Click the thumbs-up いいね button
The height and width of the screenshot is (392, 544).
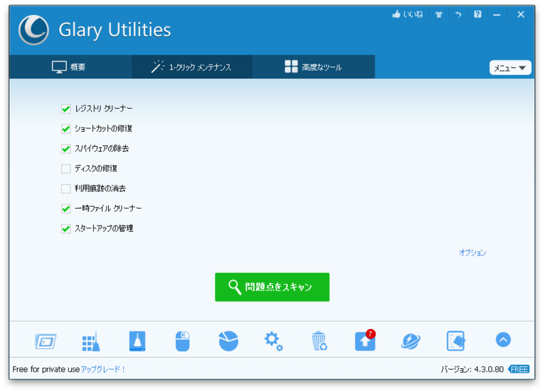tap(407, 14)
